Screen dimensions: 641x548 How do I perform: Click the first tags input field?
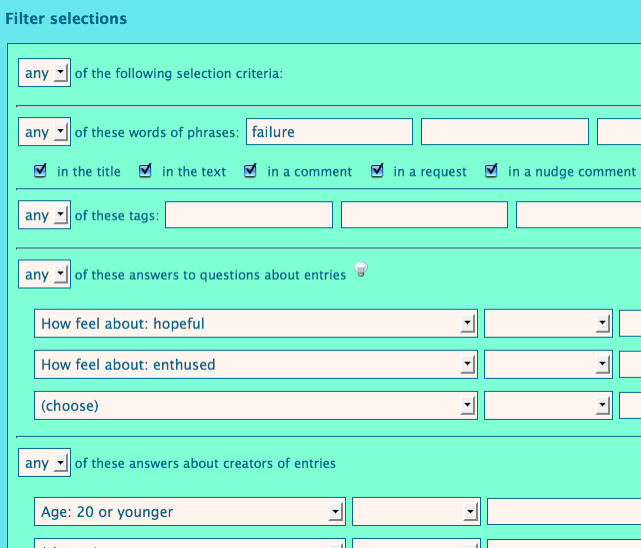(248, 215)
